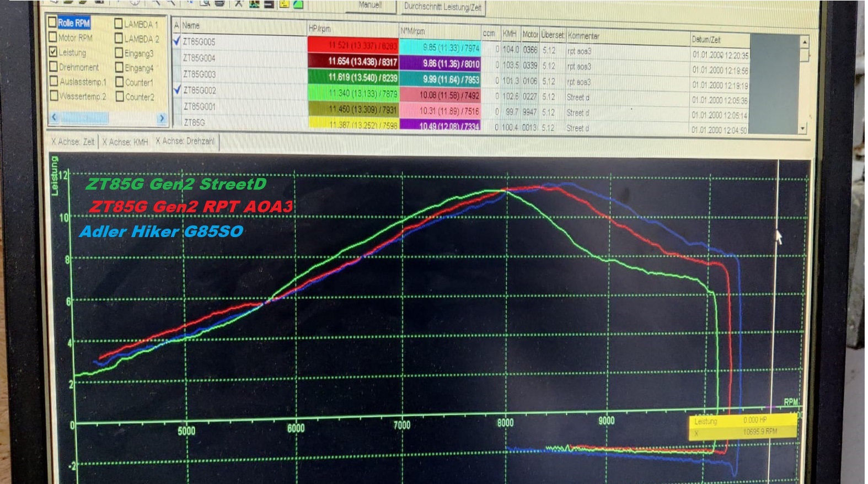
Task: Click the yellow square toolbar icon
Action: (284, 4)
